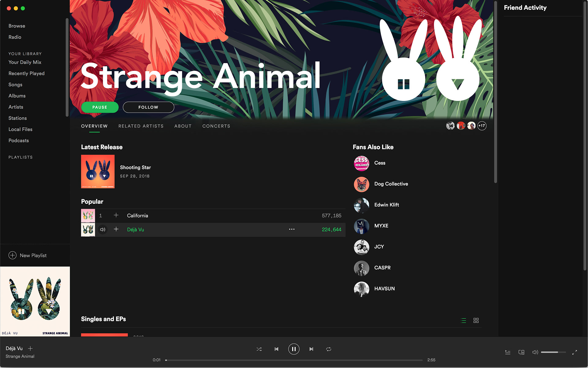This screenshot has height=368, width=588.
Task: Pause playback in bottom player bar
Action: coord(294,349)
